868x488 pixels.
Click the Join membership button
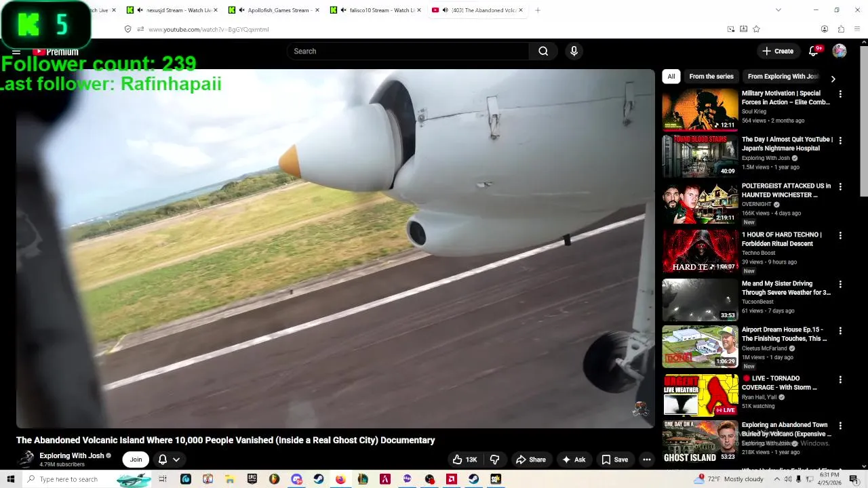click(136, 460)
